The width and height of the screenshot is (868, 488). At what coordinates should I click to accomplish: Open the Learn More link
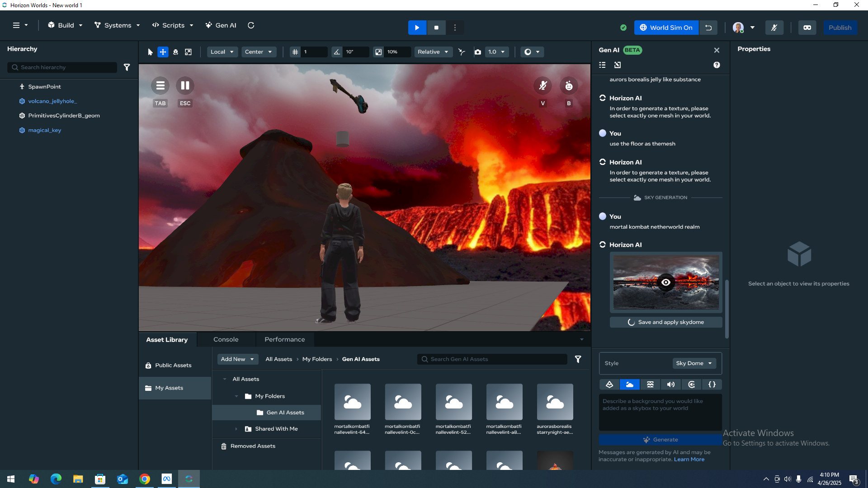click(689, 459)
